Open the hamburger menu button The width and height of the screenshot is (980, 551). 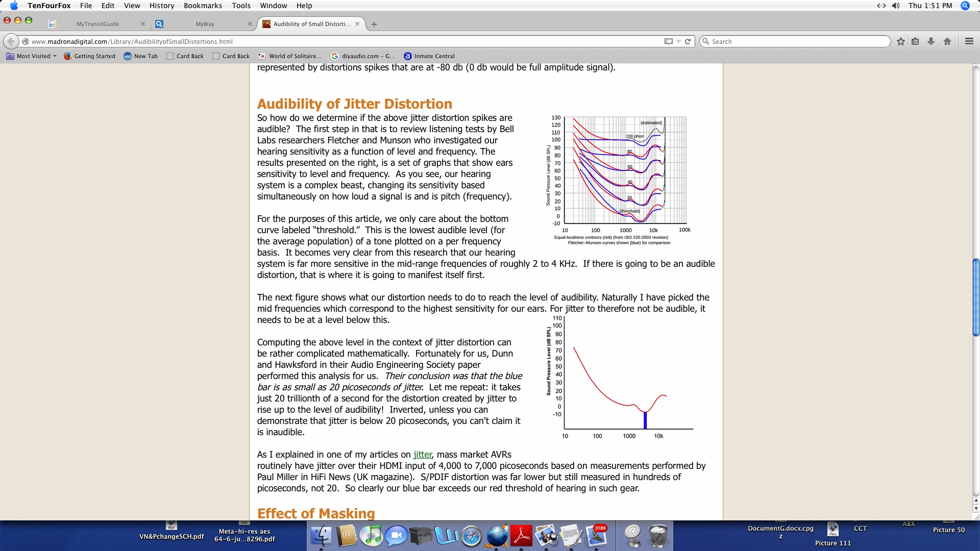(969, 41)
